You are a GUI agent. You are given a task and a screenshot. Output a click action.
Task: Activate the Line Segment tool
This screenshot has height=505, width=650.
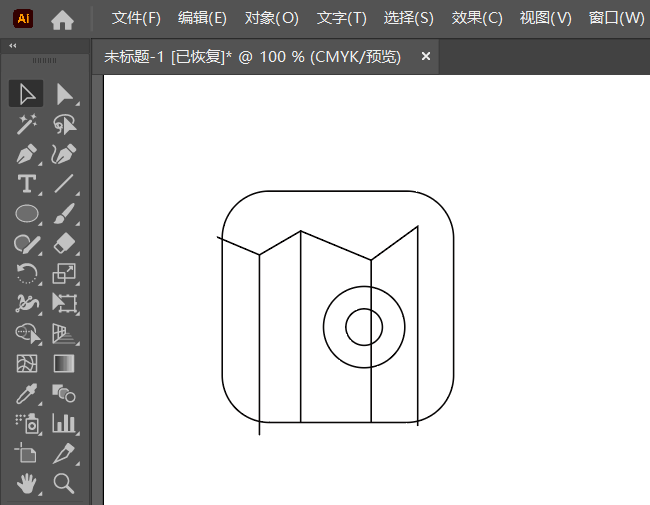[x=65, y=184]
